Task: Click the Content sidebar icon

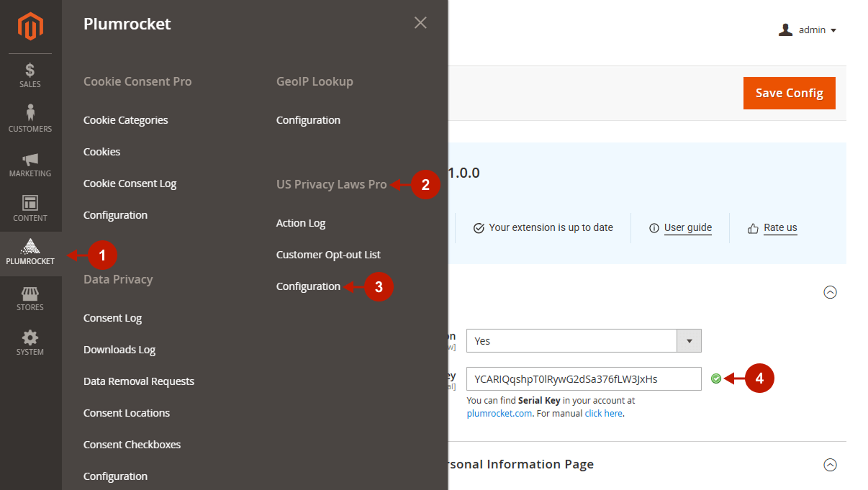Action: click(30, 208)
